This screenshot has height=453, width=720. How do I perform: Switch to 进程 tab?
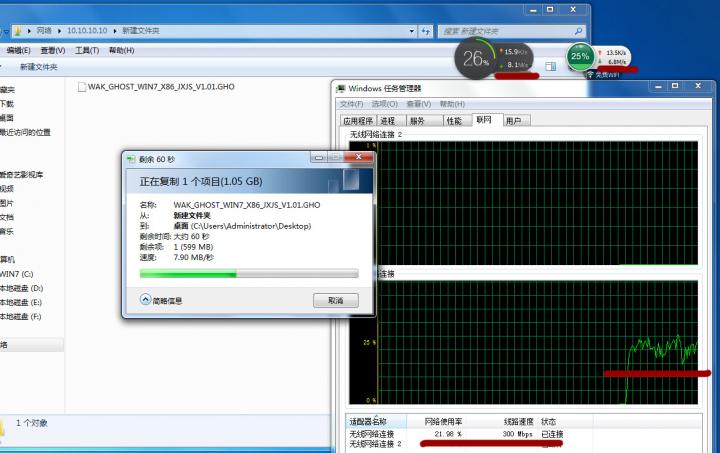[390, 121]
